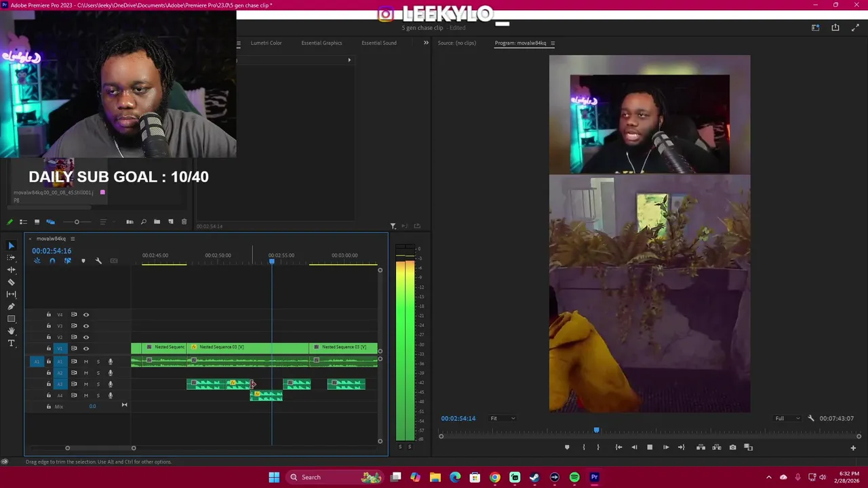Step forward one frame

click(666, 447)
